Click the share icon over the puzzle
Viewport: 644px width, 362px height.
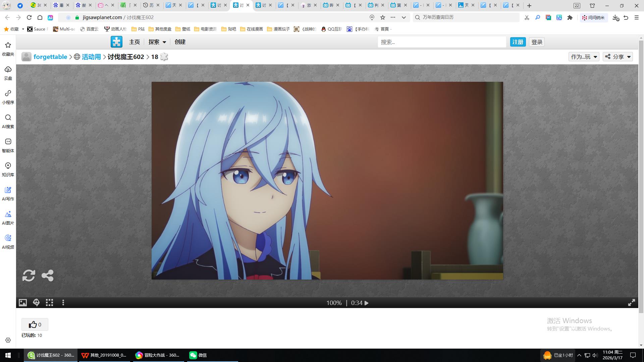point(47,276)
